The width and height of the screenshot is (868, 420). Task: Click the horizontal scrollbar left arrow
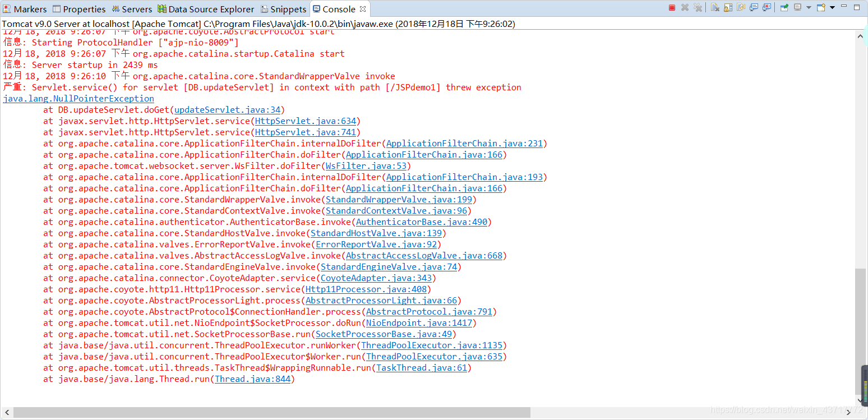pos(6,412)
